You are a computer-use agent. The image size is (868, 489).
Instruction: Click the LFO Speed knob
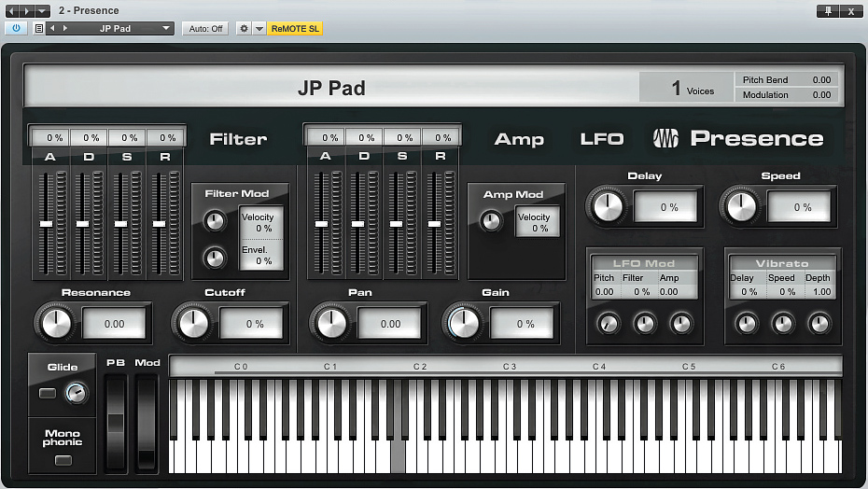pos(741,206)
